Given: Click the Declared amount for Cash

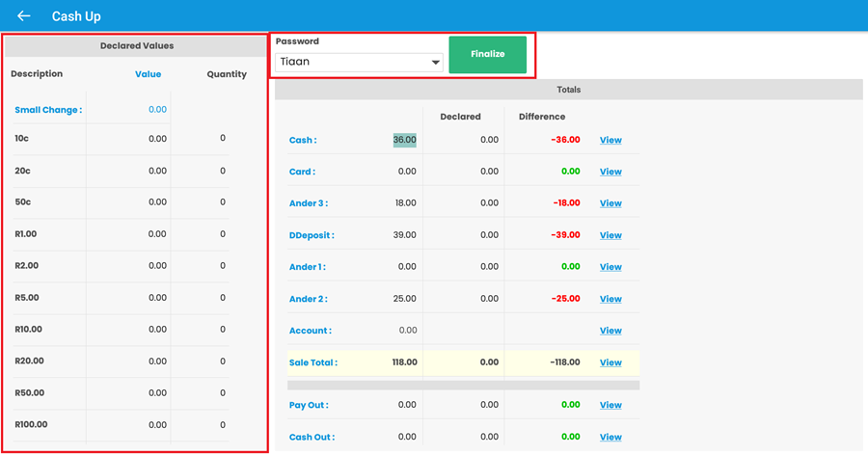Looking at the screenshot, I should coord(488,140).
